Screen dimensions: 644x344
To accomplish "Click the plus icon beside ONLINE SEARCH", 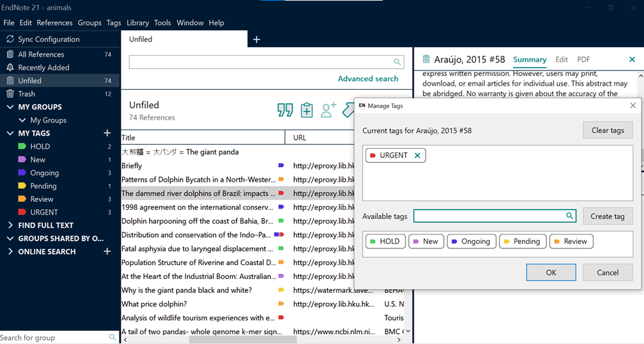I will tap(107, 252).
